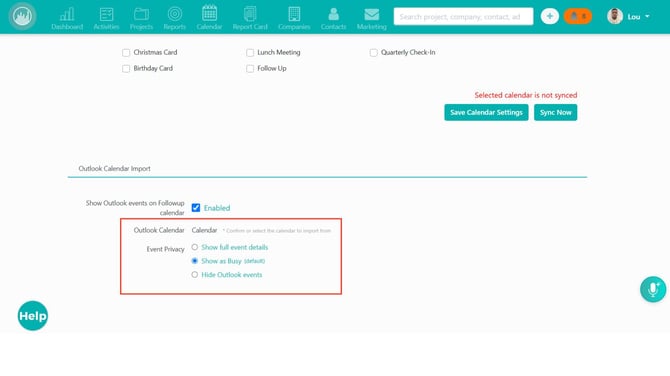The height and width of the screenshot is (376, 670).
Task: Click the plus quick-add button
Action: pyautogui.click(x=550, y=17)
